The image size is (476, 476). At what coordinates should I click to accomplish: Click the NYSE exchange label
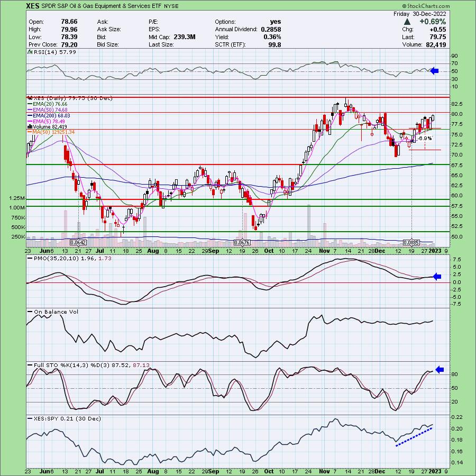point(171,6)
